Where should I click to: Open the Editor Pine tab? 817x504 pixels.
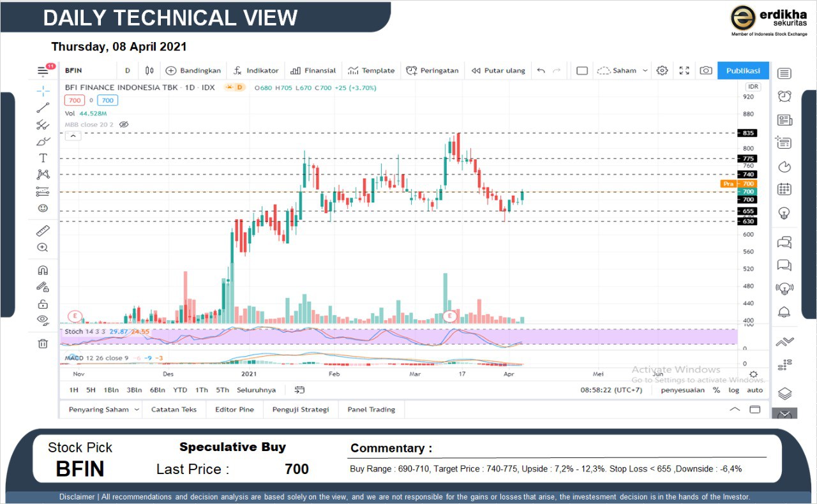point(234,410)
